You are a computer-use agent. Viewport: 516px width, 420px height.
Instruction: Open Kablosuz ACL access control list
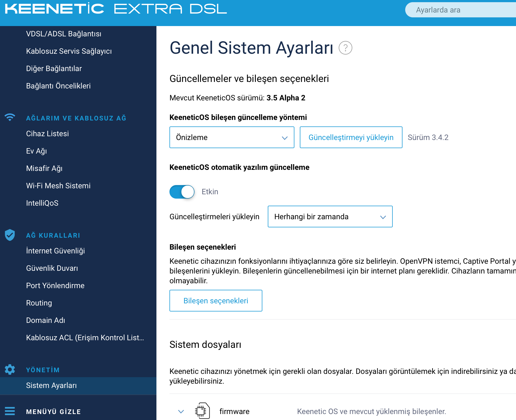tap(85, 338)
